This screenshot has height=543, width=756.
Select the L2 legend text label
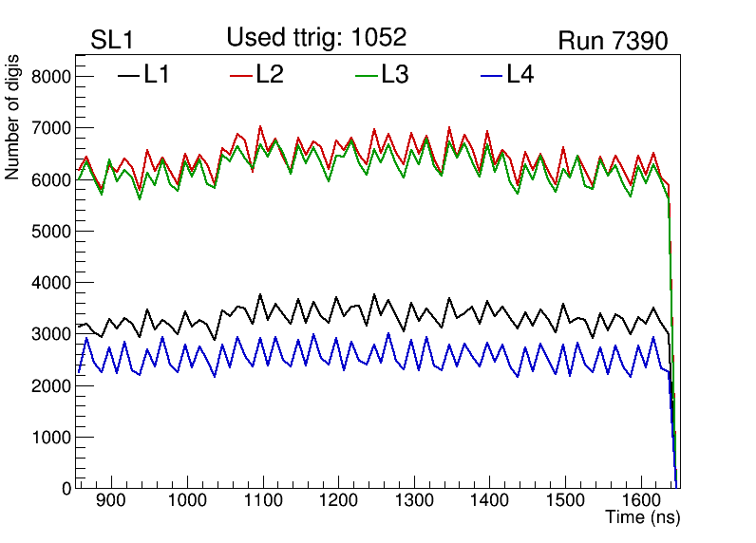(x=270, y=75)
